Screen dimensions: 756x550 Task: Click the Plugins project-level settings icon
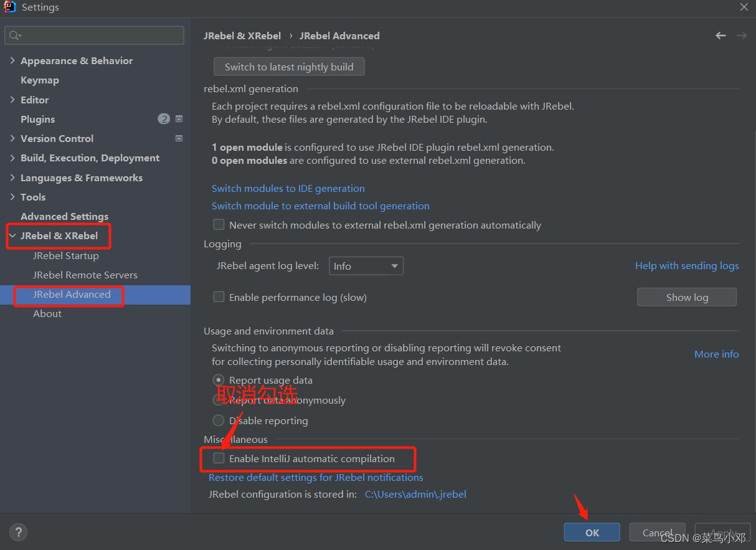[x=179, y=119]
